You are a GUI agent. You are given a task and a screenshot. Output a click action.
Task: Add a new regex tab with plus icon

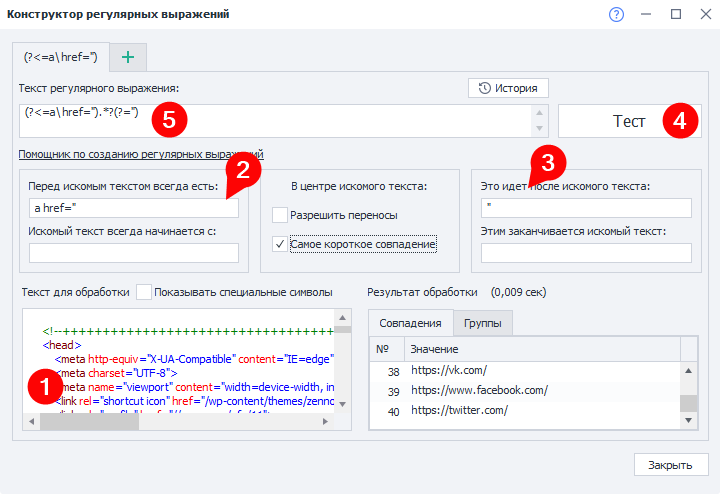[x=127, y=57]
